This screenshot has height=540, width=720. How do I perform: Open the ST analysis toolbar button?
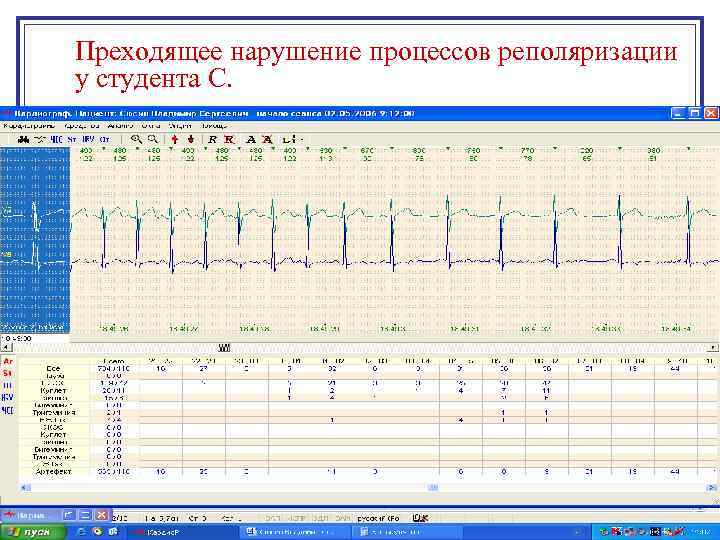coord(72,140)
